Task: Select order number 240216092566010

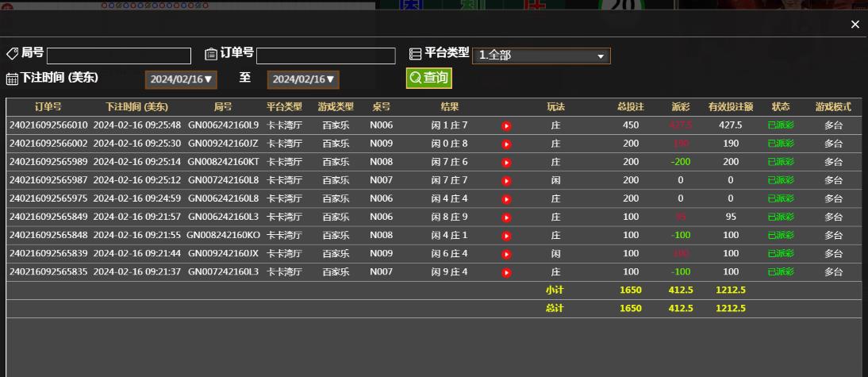Action: [x=48, y=125]
